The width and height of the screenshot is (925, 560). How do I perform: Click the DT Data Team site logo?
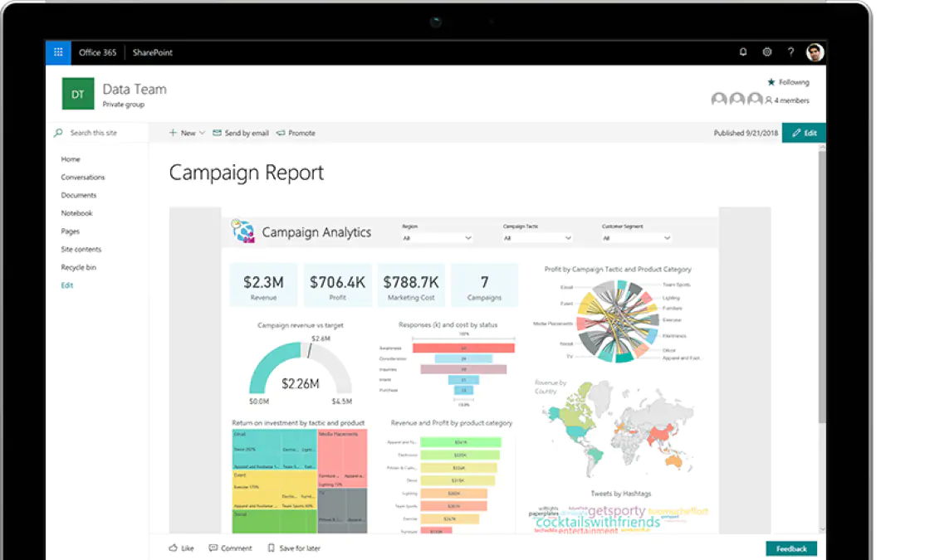coord(78,95)
